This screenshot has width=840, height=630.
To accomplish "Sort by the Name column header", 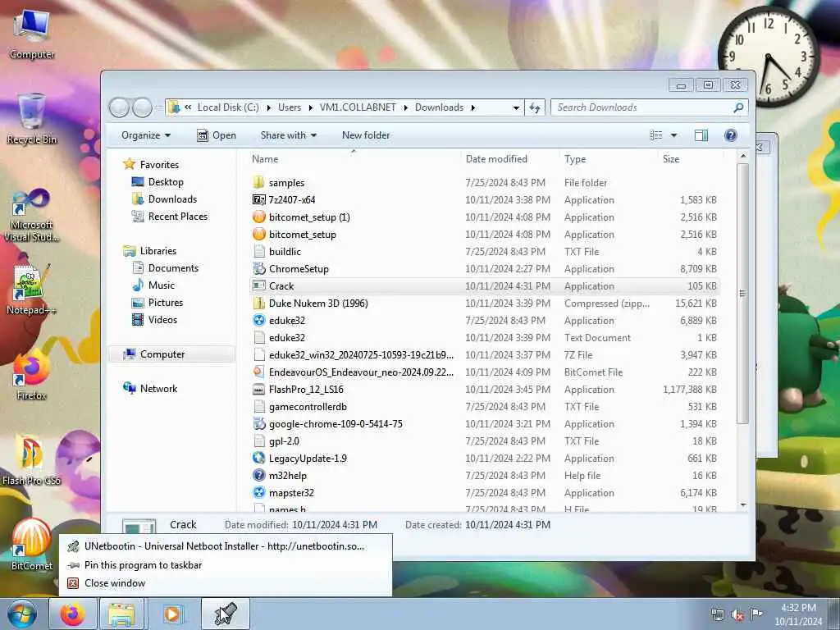I will [x=354, y=158].
